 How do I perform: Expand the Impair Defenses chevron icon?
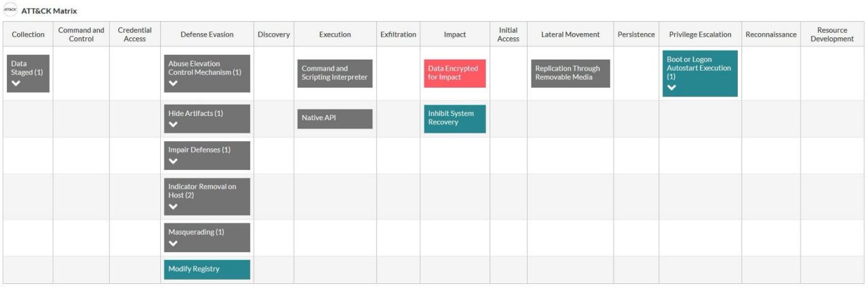click(x=173, y=161)
